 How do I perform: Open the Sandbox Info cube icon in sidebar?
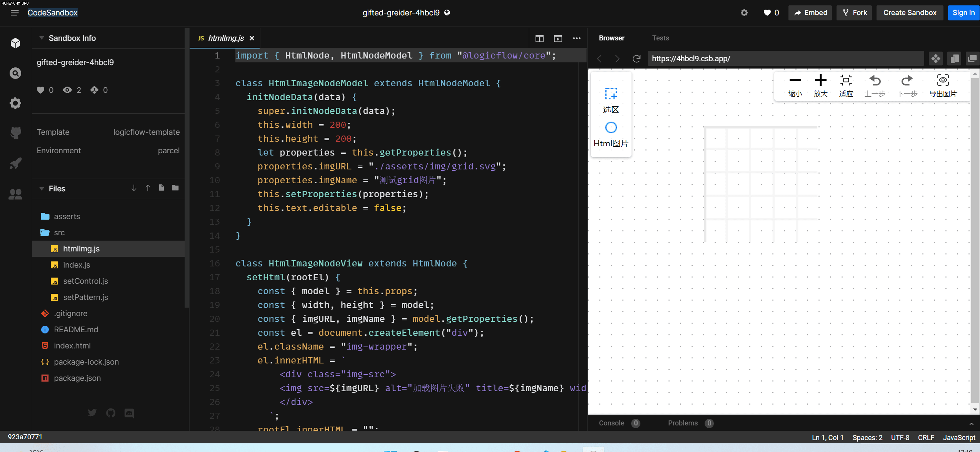(x=15, y=43)
